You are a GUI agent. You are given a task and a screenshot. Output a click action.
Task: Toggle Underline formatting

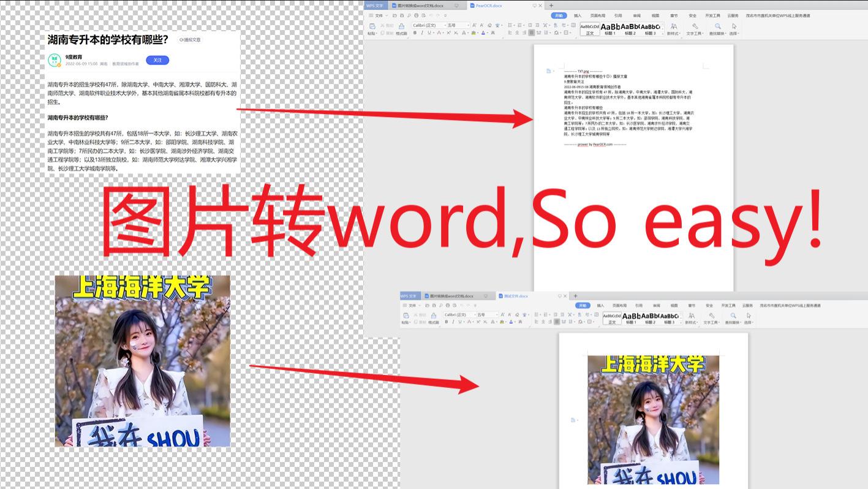coord(429,32)
